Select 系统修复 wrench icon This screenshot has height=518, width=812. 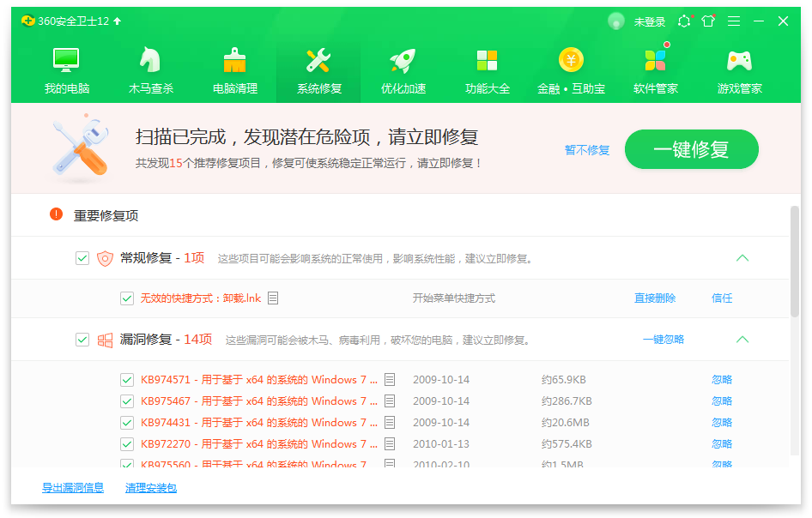318,60
